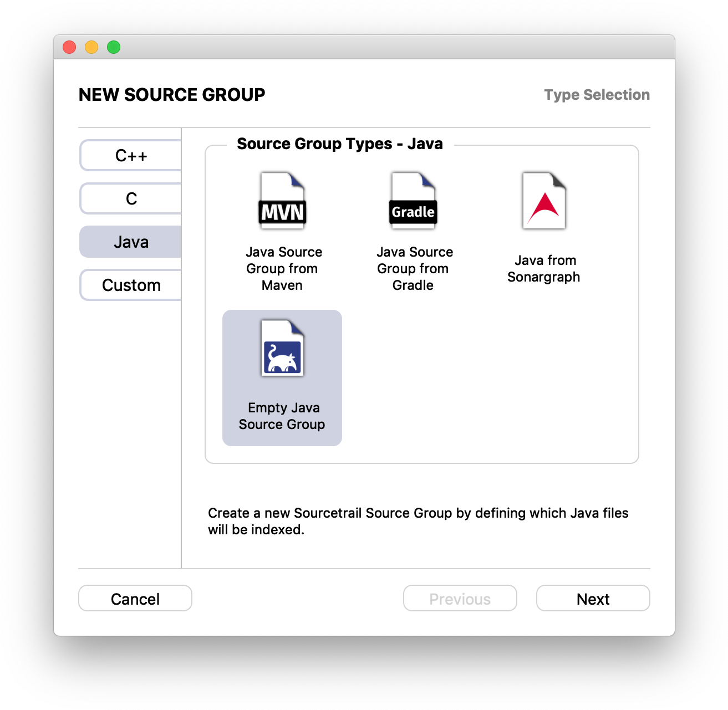
Task: Minimize the window using the yellow button
Action: (x=91, y=48)
